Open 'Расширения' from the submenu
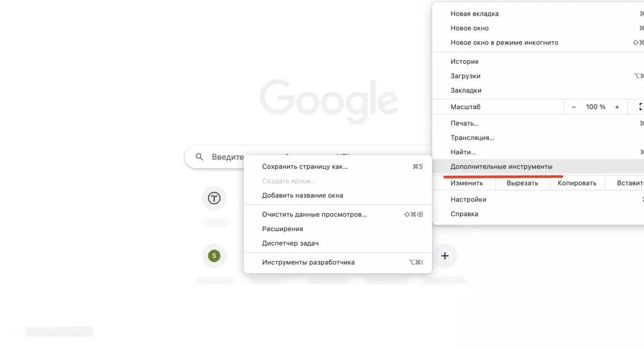Screen dimensions: 644x349 tap(338, 229)
